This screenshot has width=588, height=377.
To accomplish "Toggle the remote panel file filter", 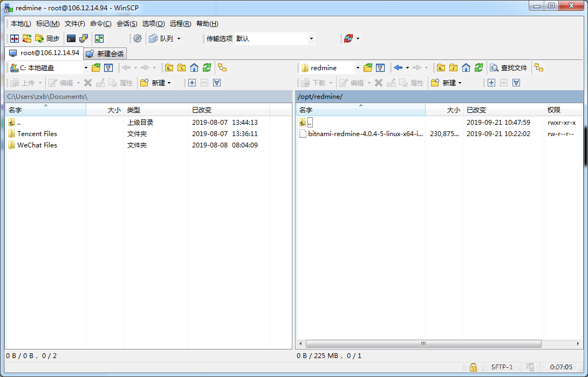I will [x=380, y=68].
